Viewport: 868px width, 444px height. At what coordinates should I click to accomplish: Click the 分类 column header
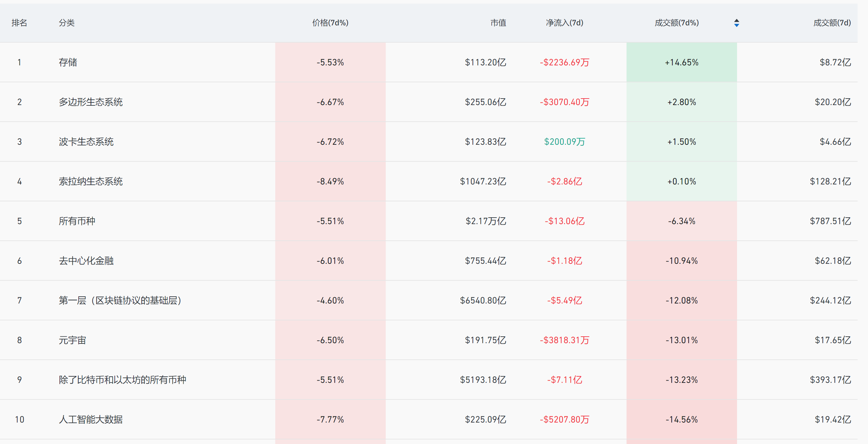click(67, 23)
